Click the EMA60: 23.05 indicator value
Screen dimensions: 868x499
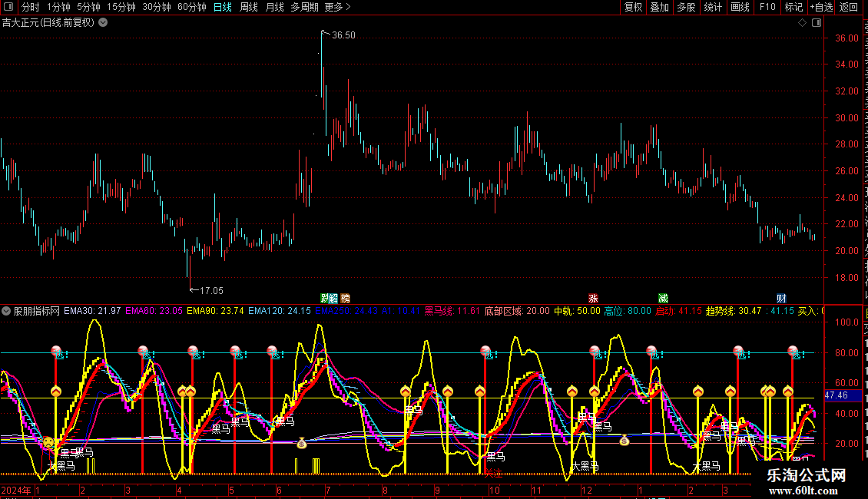[x=154, y=311]
